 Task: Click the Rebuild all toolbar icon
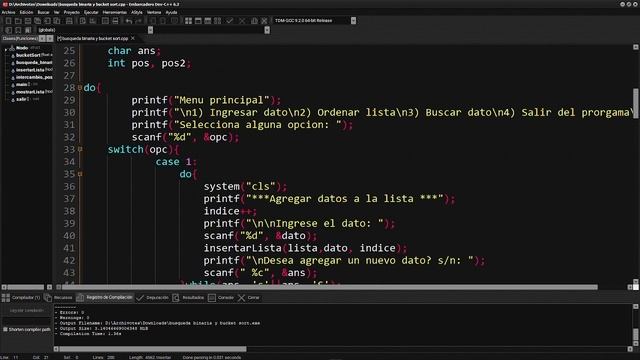pos(218,21)
